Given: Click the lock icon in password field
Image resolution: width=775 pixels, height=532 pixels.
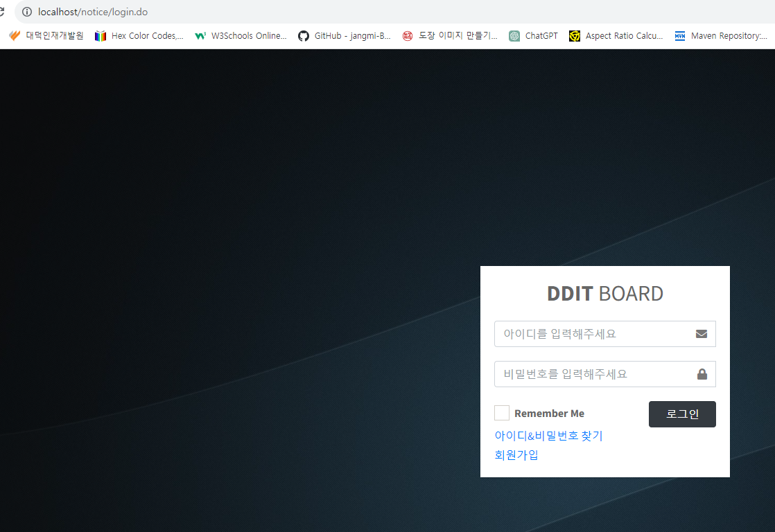Looking at the screenshot, I should tap(702, 374).
